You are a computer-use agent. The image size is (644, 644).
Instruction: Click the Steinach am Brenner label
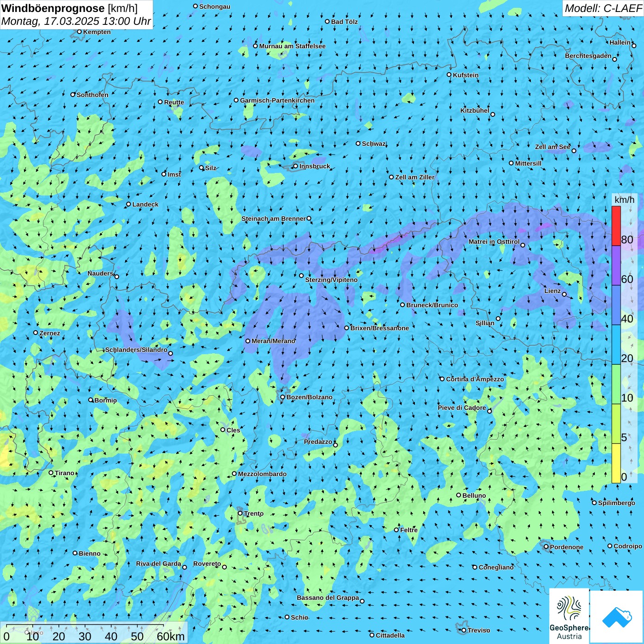[x=274, y=218]
